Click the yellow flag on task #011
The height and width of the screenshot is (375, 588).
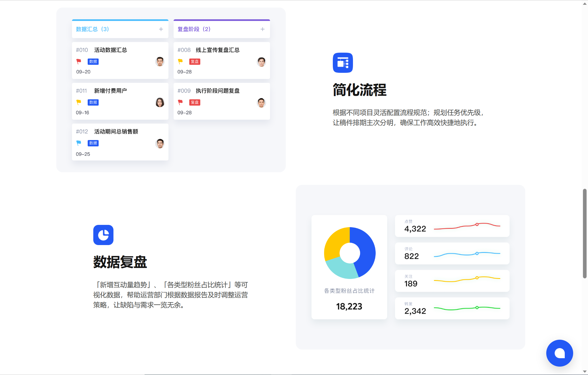point(79,102)
